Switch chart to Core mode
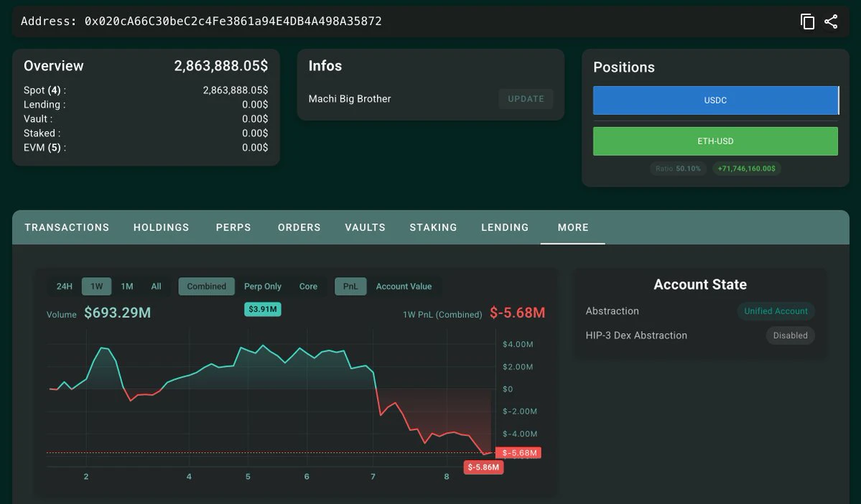 (x=308, y=286)
